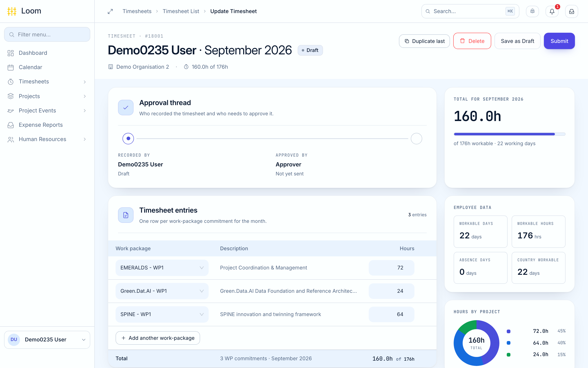This screenshot has height=368, width=588.
Task: Open the SPINE - WP1 dropdown
Action: (x=162, y=314)
